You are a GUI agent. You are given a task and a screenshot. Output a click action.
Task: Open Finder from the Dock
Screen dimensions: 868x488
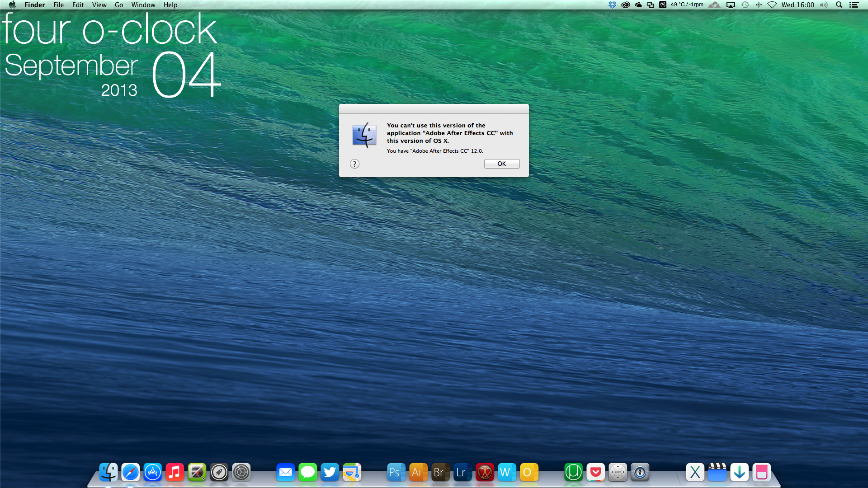108,472
